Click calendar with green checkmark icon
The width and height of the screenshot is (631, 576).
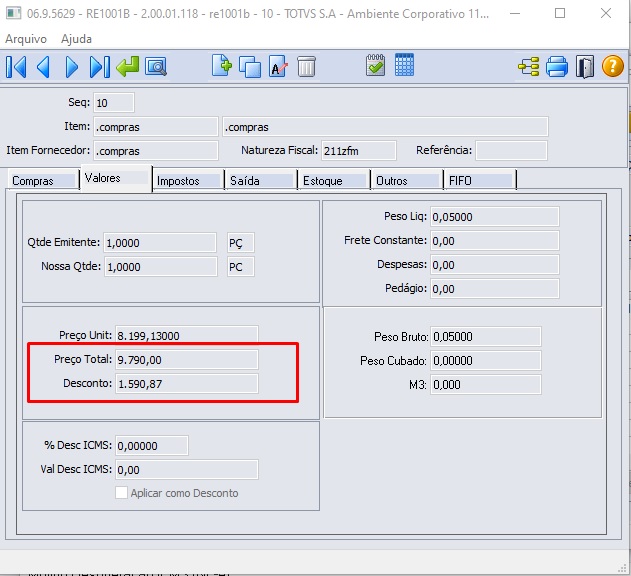pyautogui.click(x=375, y=65)
